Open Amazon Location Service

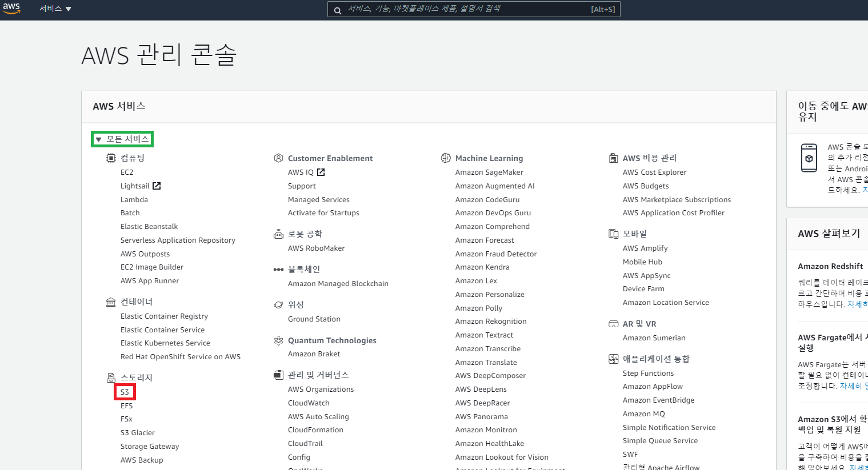pos(666,303)
